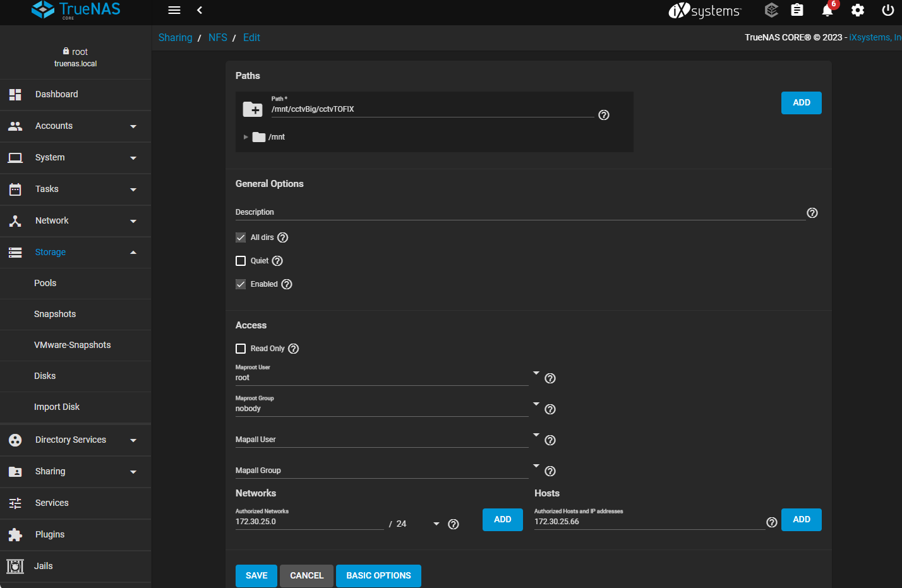Open the network mask 24 dropdown
This screenshot has width=902, height=588.
coord(436,524)
